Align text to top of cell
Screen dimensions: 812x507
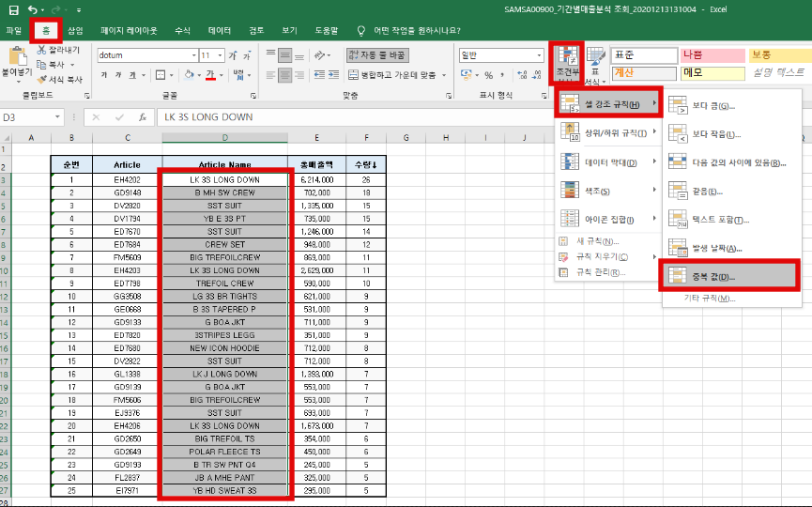[270, 54]
